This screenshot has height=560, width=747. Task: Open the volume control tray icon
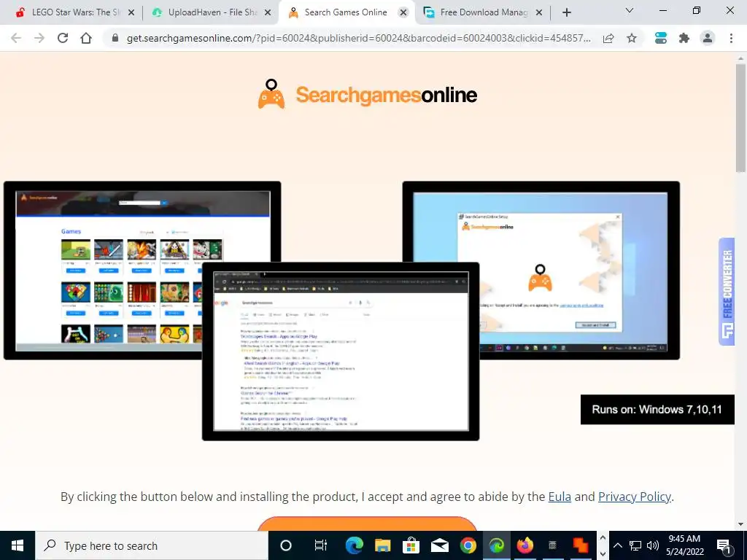pyautogui.click(x=653, y=545)
